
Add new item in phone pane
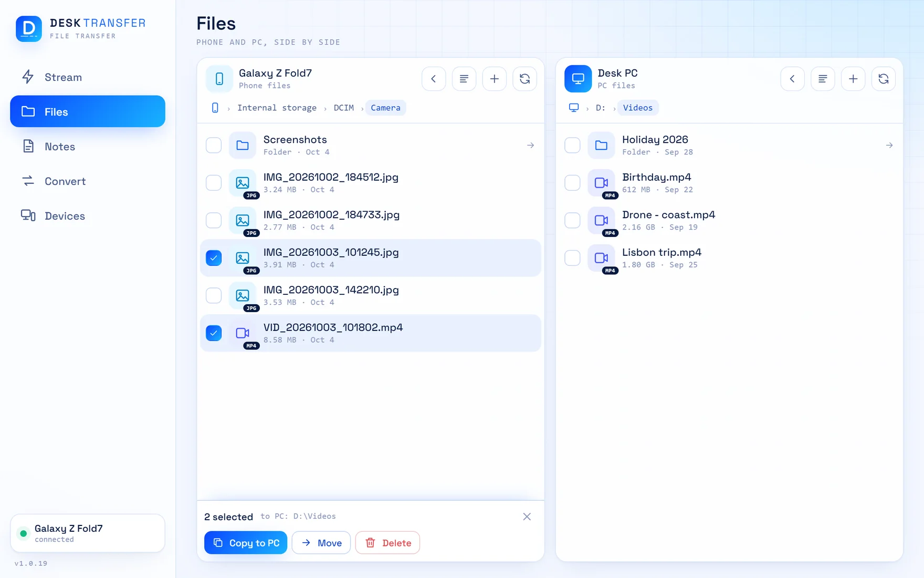pyautogui.click(x=495, y=79)
